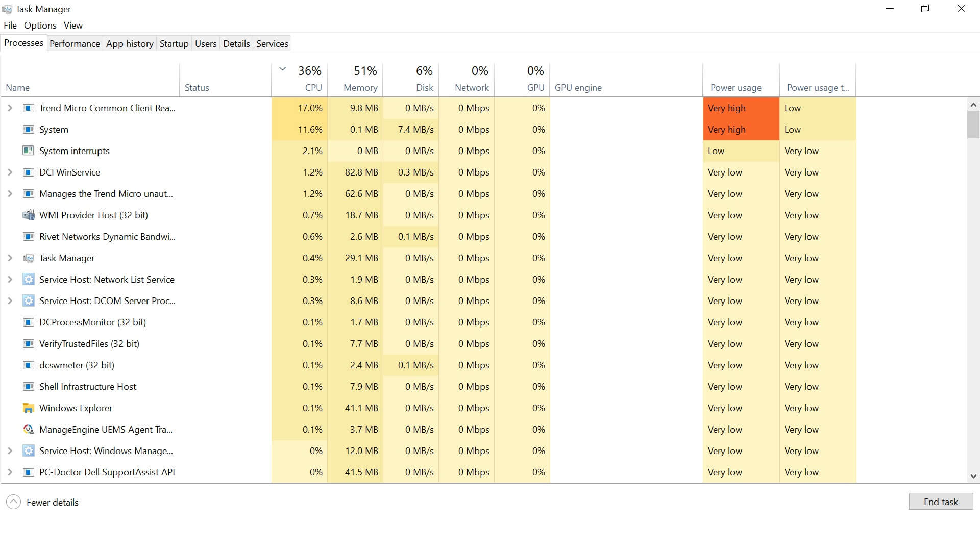Viewport: 980px width, 551px height.
Task: Expand PC-Doctor Dell SupportAssist API row
Action: 10,472
